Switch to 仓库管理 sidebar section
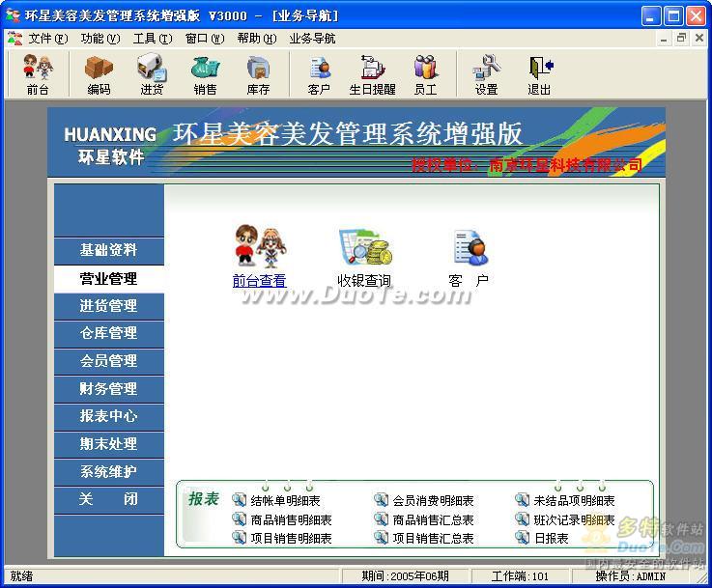 click(x=109, y=334)
